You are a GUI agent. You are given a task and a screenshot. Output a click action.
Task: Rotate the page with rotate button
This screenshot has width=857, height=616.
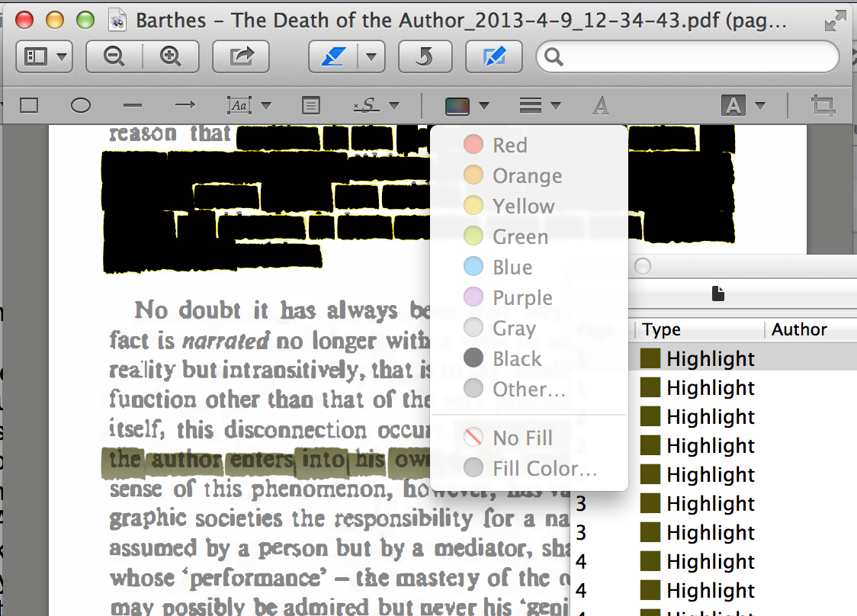[x=425, y=56]
